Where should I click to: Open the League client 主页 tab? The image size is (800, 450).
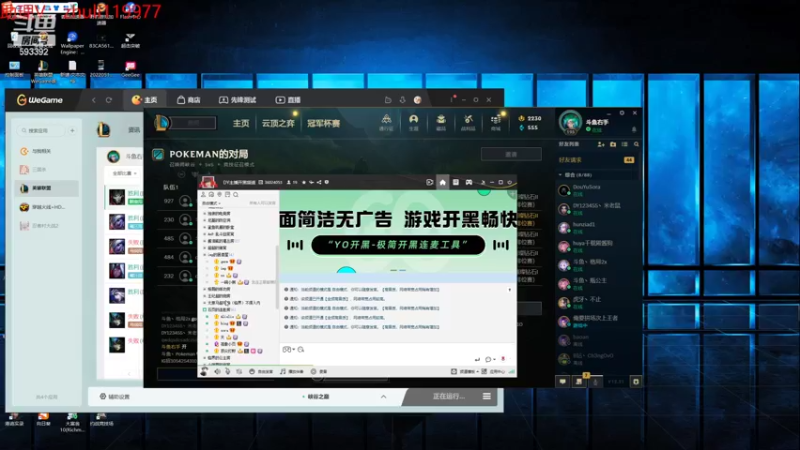tap(241, 123)
